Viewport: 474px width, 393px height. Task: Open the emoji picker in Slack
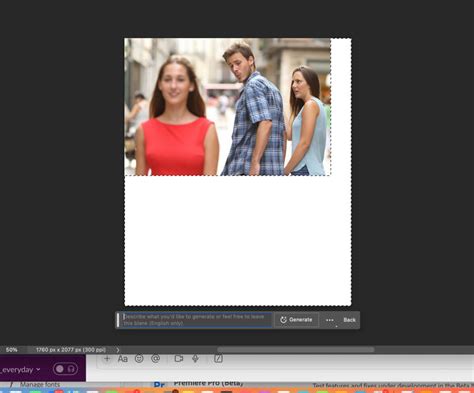coord(139,359)
